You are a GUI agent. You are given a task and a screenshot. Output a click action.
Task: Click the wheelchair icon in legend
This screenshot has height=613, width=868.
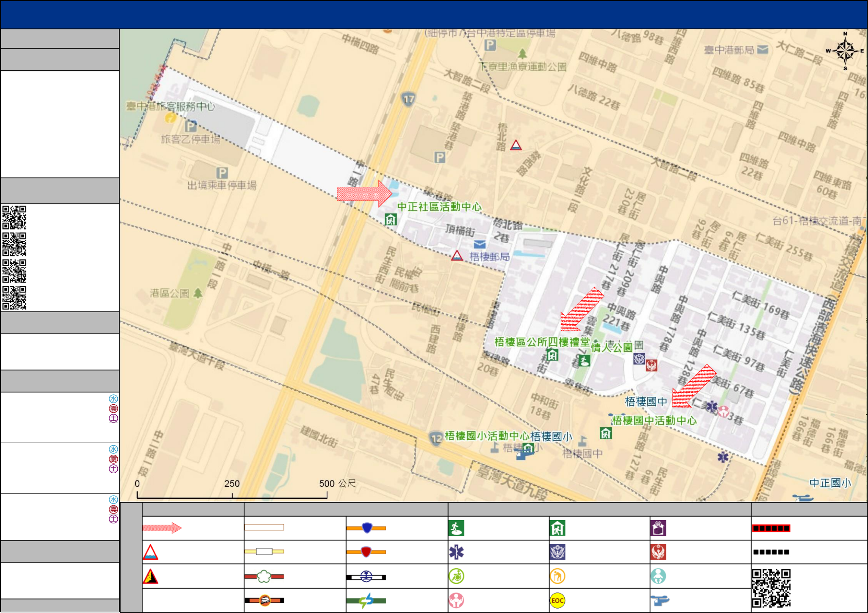pyautogui.click(x=456, y=576)
